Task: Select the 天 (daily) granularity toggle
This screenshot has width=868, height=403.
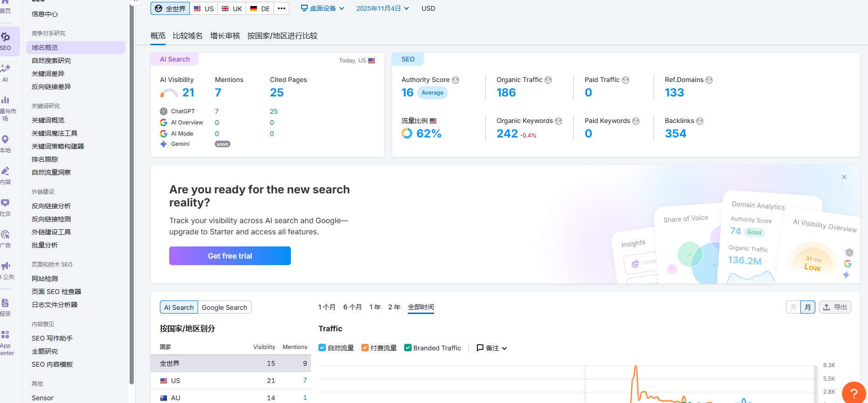Action: click(x=793, y=307)
